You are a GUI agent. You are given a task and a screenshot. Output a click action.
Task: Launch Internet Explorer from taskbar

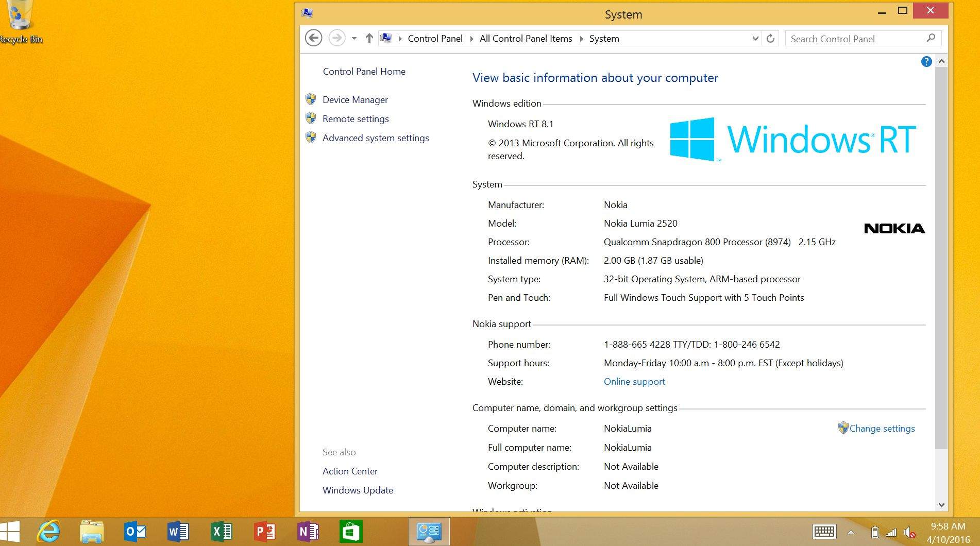(x=49, y=532)
